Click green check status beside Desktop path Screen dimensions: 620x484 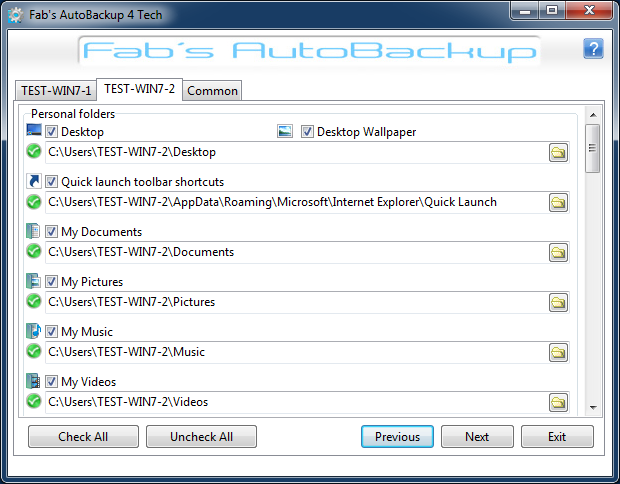tap(34, 151)
